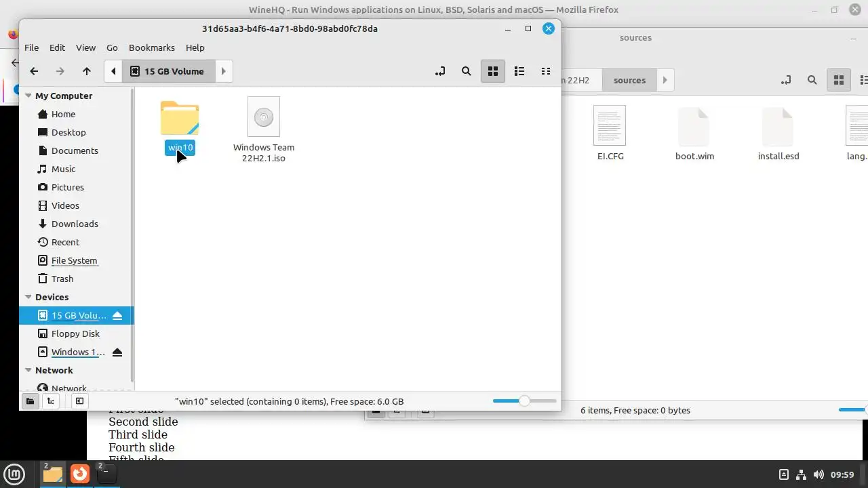Select the Windows Team 22H2.1.iso file
The width and height of the screenshot is (868, 488).
click(x=264, y=130)
